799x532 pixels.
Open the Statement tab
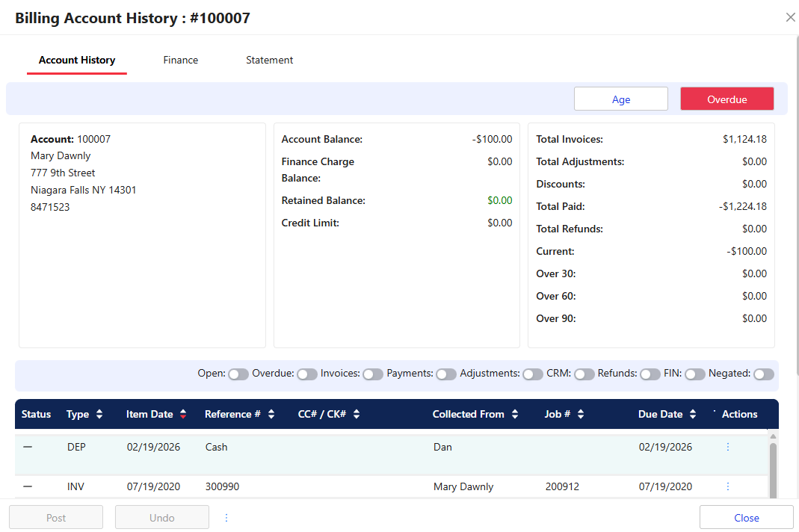[269, 60]
